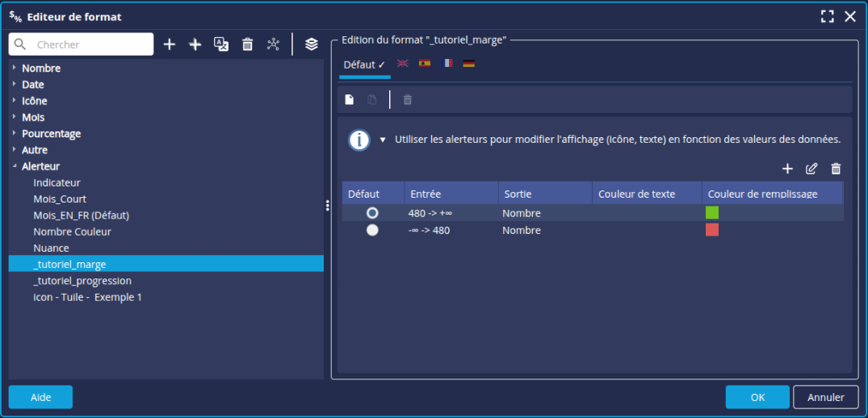Image resolution: width=868 pixels, height=418 pixels.
Task: Click the translate icon in the left toolbar
Action: (221, 44)
